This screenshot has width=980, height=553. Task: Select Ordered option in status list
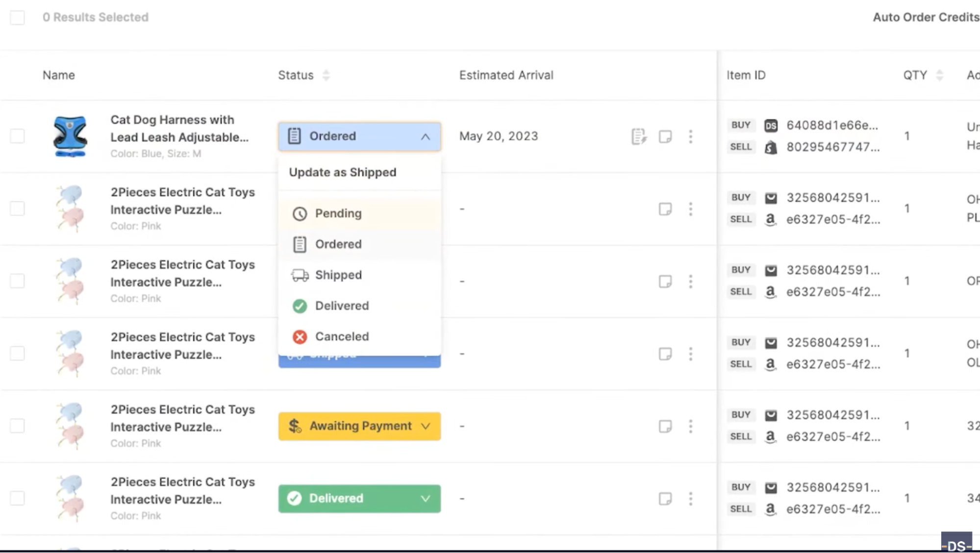[x=359, y=244]
